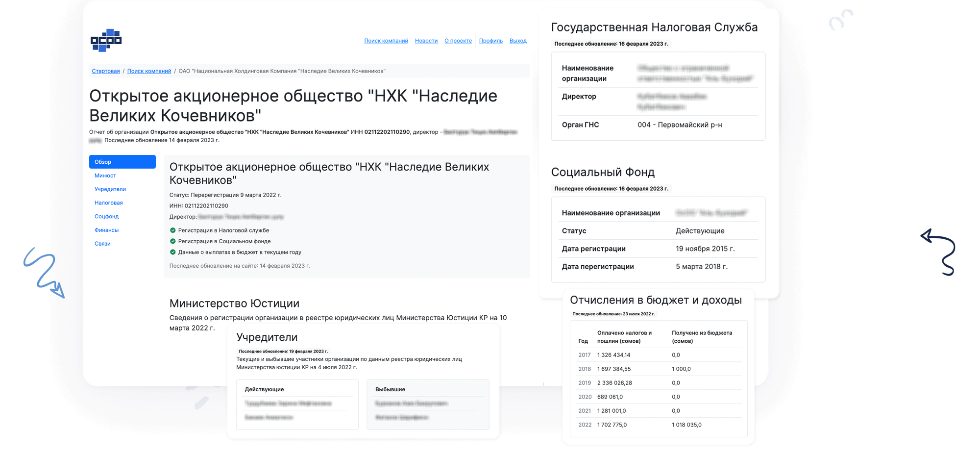Select Налоговая in the sidebar
The height and width of the screenshot is (455, 980).
tap(109, 203)
